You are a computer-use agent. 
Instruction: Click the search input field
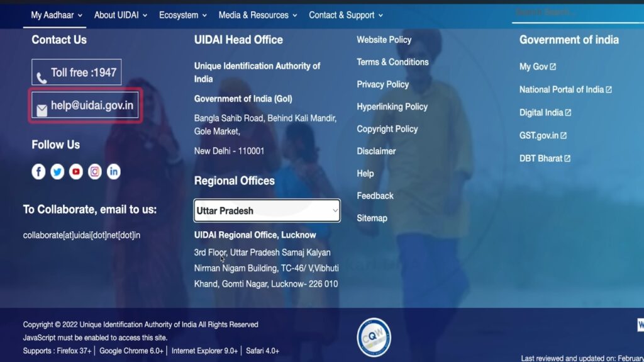577,13
